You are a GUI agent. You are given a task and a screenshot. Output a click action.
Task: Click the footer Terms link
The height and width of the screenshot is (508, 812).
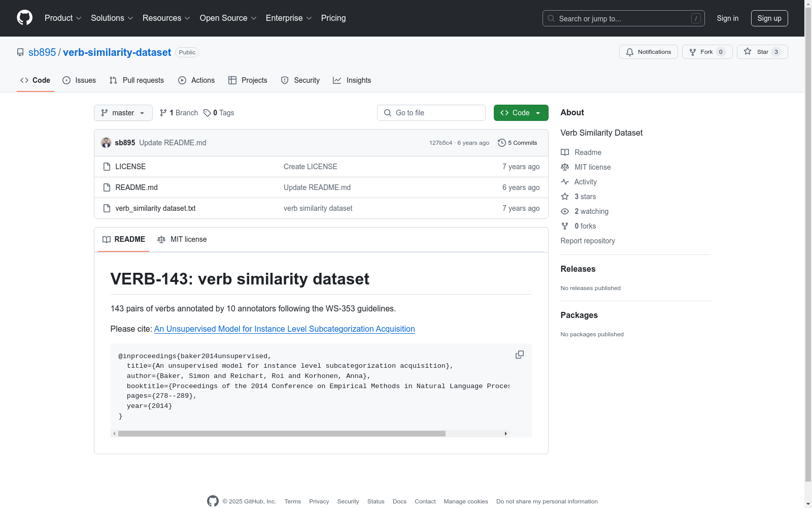coord(293,501)
